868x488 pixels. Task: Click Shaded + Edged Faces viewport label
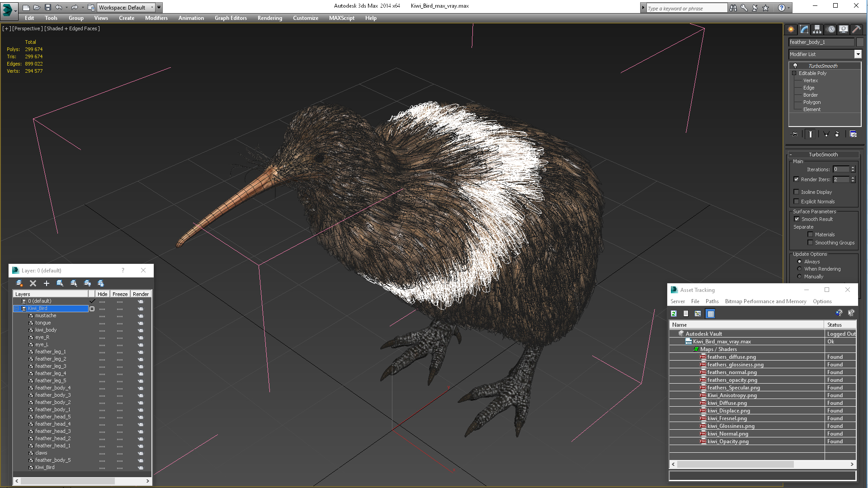coord(72,28)
